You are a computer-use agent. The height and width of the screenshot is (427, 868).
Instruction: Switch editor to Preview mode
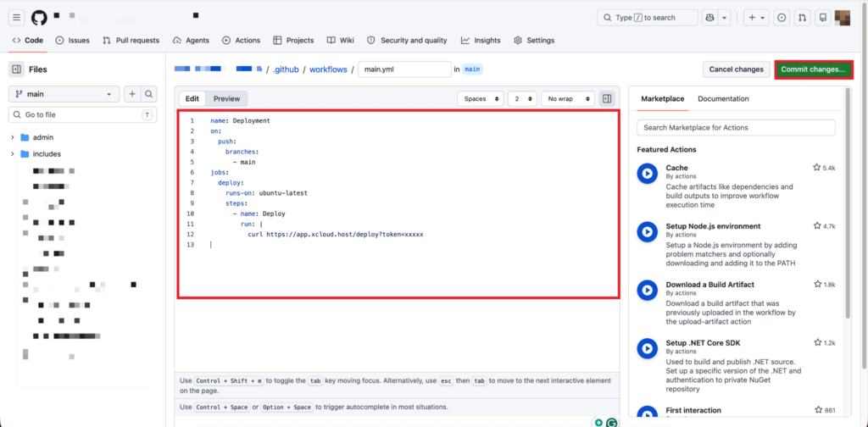click(226, 99)
